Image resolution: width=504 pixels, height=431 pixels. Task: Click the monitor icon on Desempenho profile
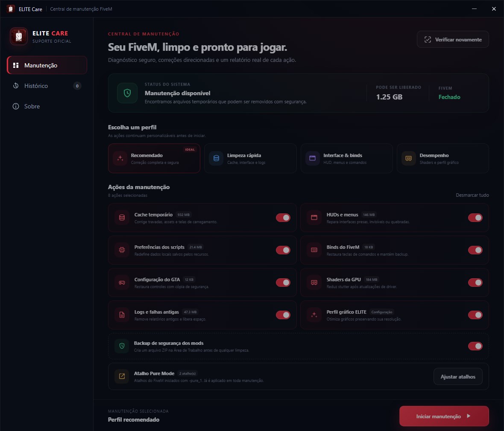point(408,158)
